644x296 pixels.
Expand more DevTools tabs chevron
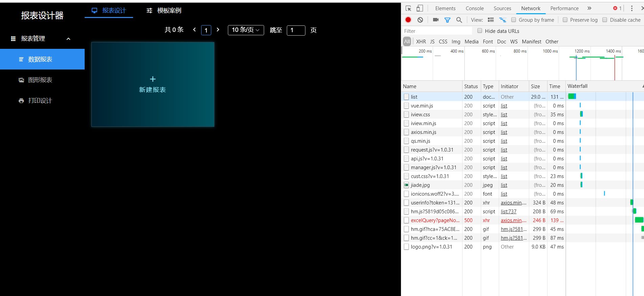[x=589, y=8]
